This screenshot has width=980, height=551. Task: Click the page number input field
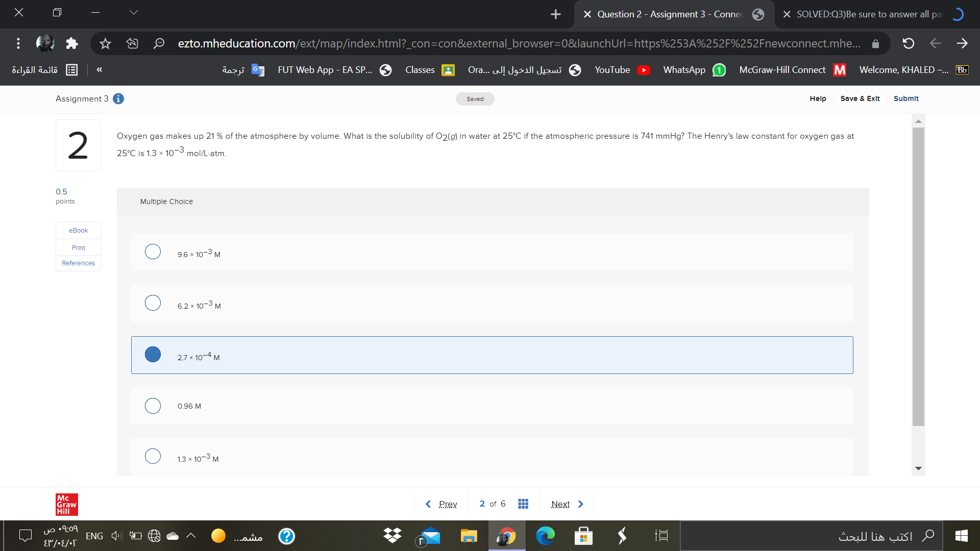482,504
